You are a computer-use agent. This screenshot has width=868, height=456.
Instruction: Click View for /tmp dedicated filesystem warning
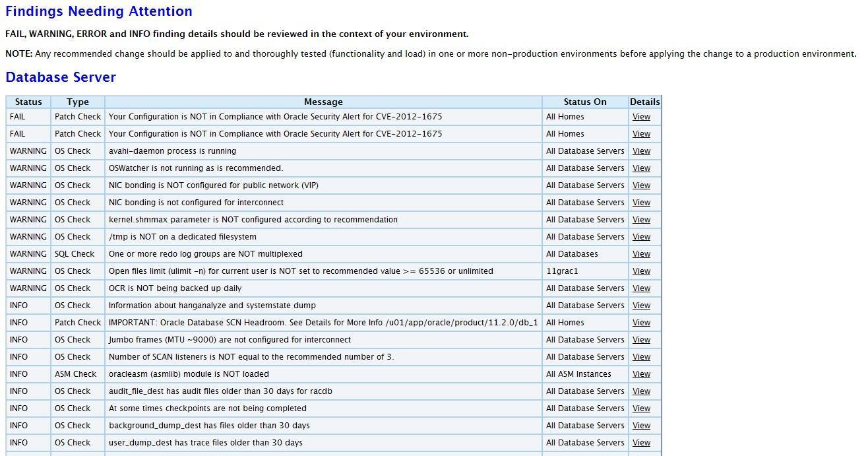click(641, 237)
